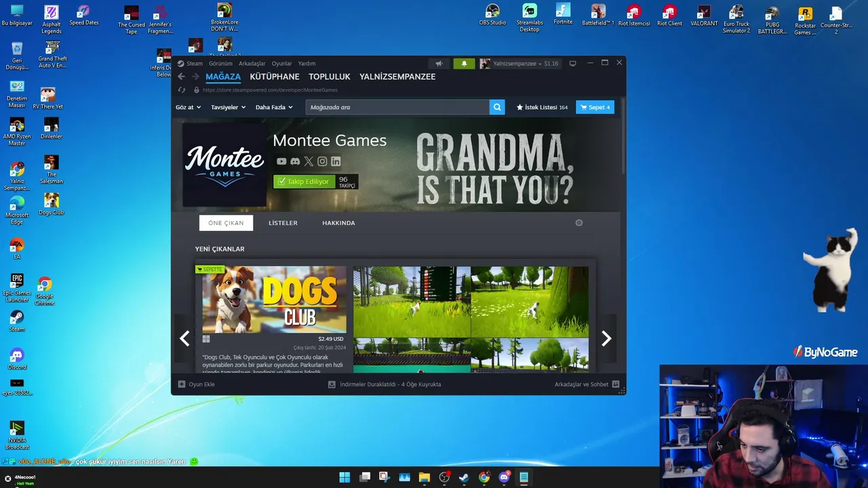This screenshot has width=868, height=488.
Task: Open OBS Studio desktop shortcut
Action: (x=492, y=14)
